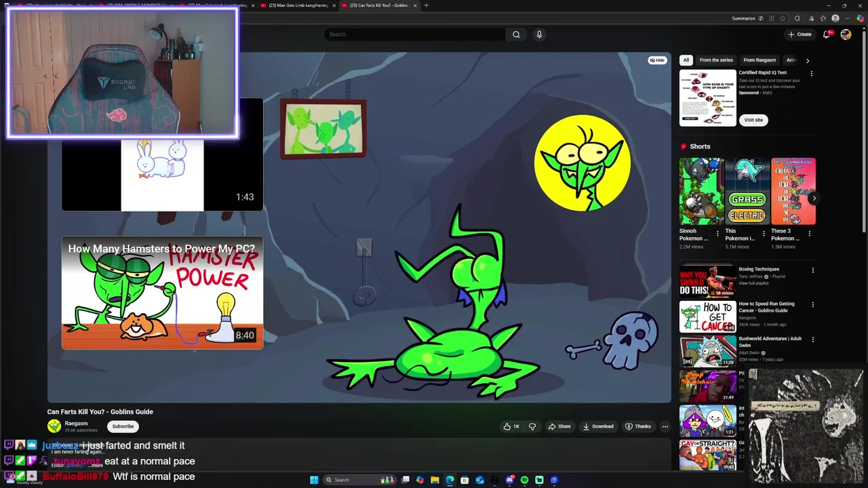This screenshot has height=488, width=868.
Task: Dislike the video with thumbs down
Action: click(532, 426)
